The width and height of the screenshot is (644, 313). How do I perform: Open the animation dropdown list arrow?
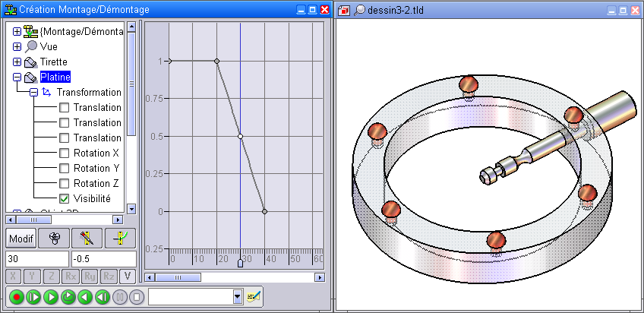pos(238,296)
